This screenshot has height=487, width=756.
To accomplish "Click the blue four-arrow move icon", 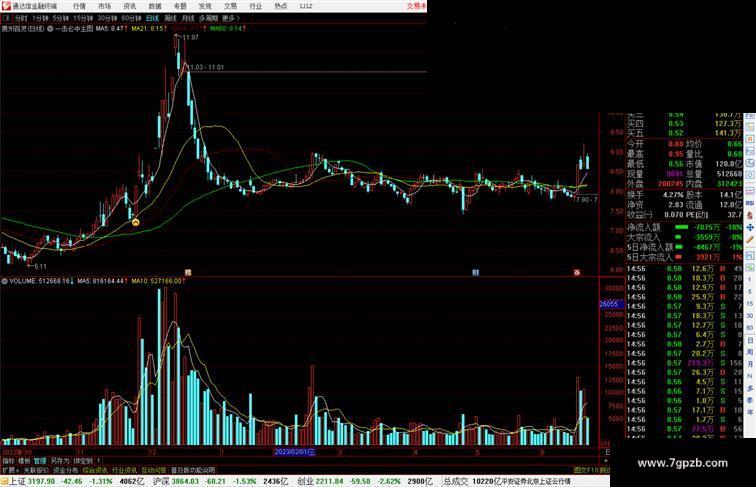I will pyautogui.click(x=750, y=227).
